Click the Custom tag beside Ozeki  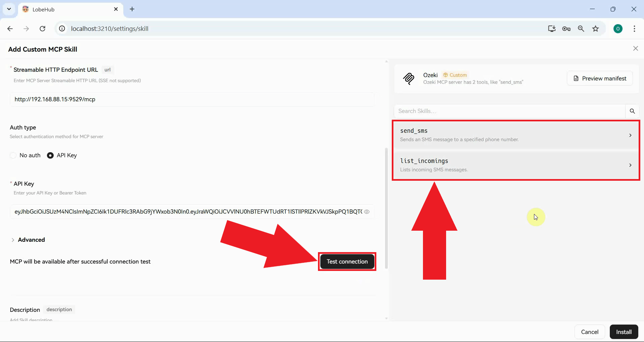455,75
